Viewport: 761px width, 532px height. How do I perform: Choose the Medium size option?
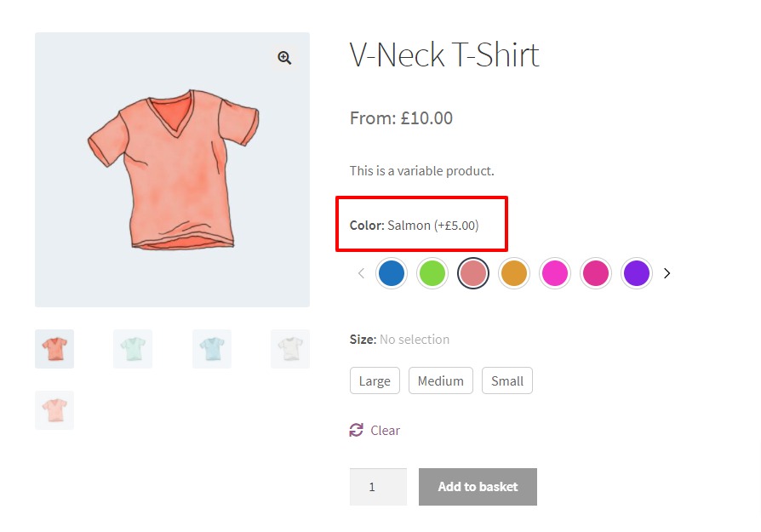441,380
